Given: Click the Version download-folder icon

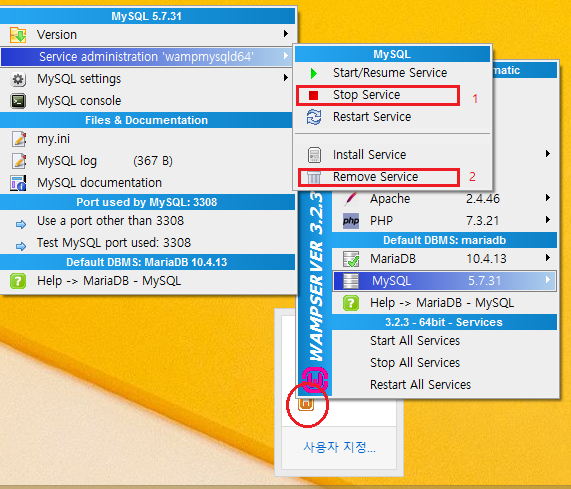Looking at the screenshot, I should tap(17, 35).
